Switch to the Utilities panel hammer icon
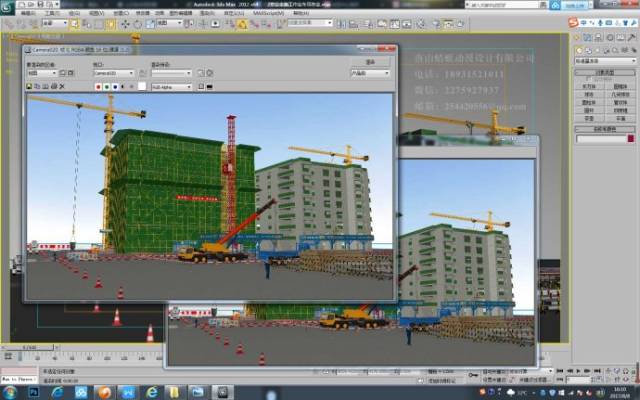The height and width of the screenshot is (400, 640). 631,34
